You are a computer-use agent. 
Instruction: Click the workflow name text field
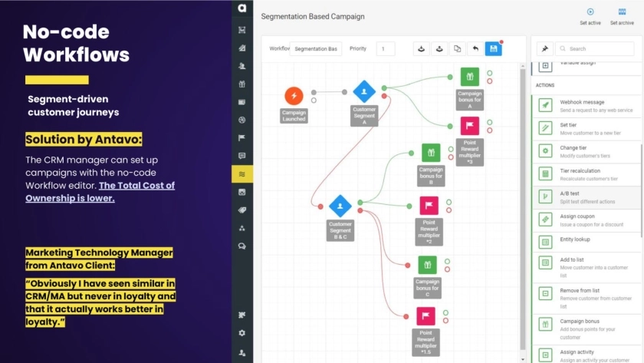click(316, 48)
